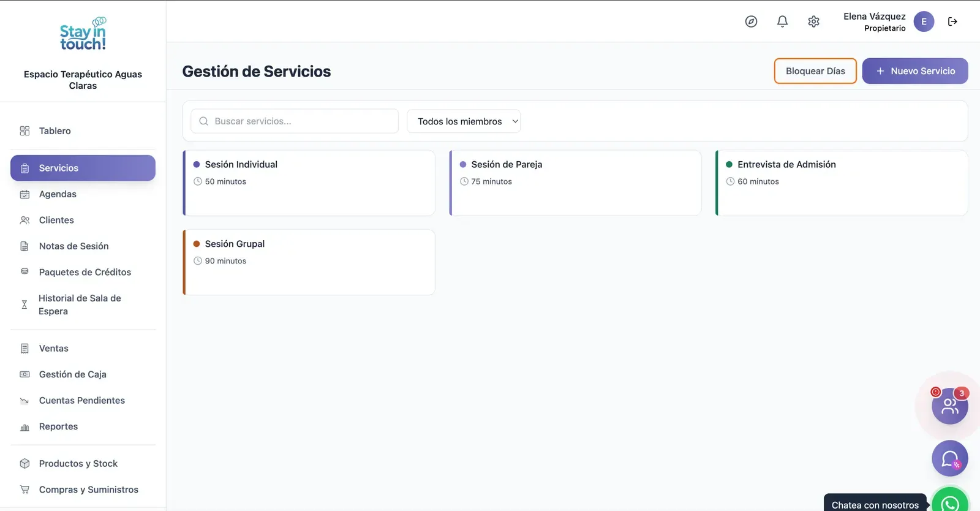This screenshot has width=980, height=511.
Task: Open the Sesión Individual service card
Action: 309,183
